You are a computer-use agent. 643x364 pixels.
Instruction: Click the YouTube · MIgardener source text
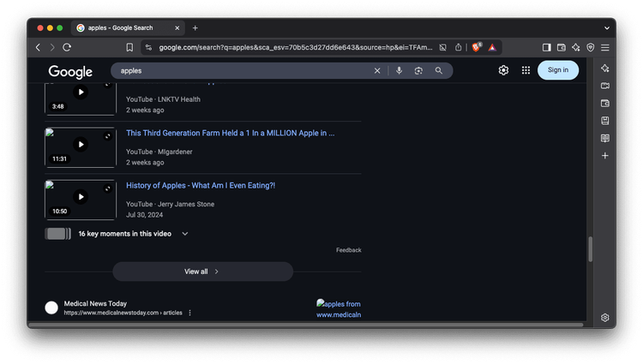[159, 152]
